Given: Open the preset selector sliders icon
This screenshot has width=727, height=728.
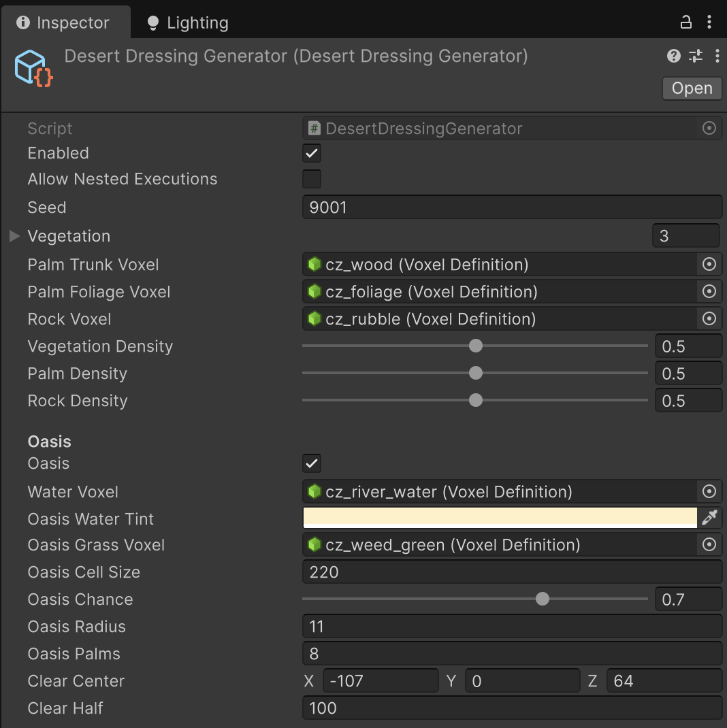Looking at the screenshot, I should (696, 56).
